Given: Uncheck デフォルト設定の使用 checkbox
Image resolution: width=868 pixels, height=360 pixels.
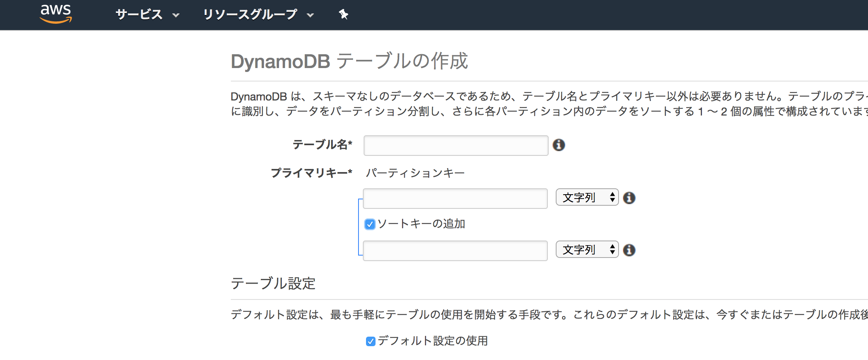Looking at the screenshot, I should point(370,341).
